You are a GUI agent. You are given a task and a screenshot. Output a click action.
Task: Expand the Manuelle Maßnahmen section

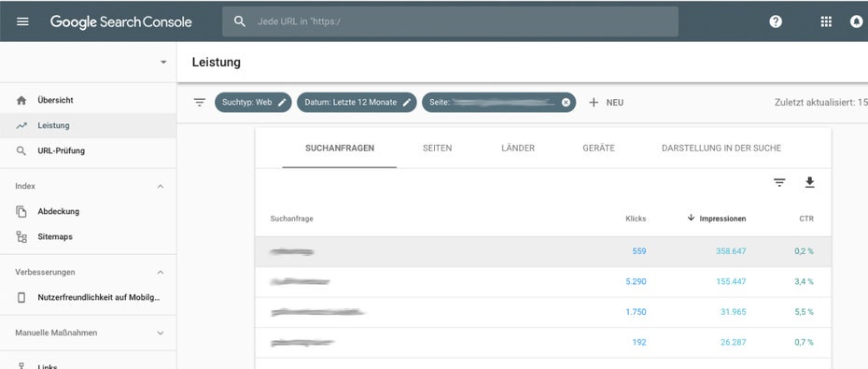[x=161, y=333]
